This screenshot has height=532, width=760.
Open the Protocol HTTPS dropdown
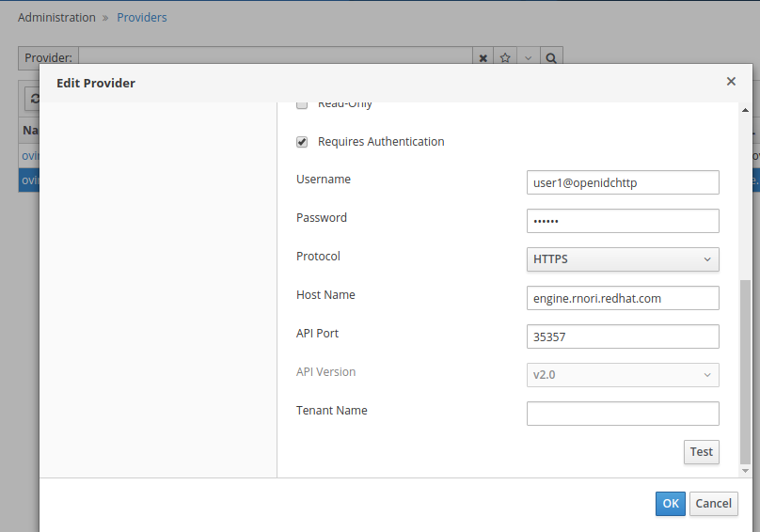pos(623,259)
